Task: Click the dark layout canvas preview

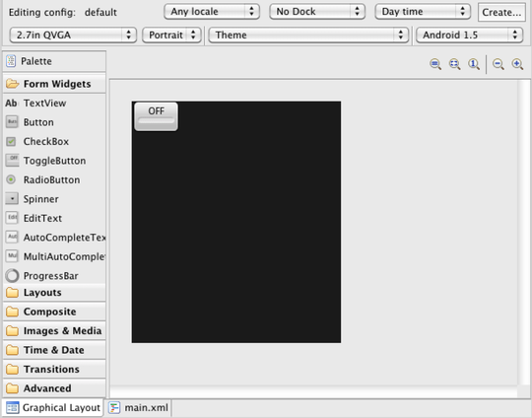Action: pyautogui.click(x=236, y=222)
